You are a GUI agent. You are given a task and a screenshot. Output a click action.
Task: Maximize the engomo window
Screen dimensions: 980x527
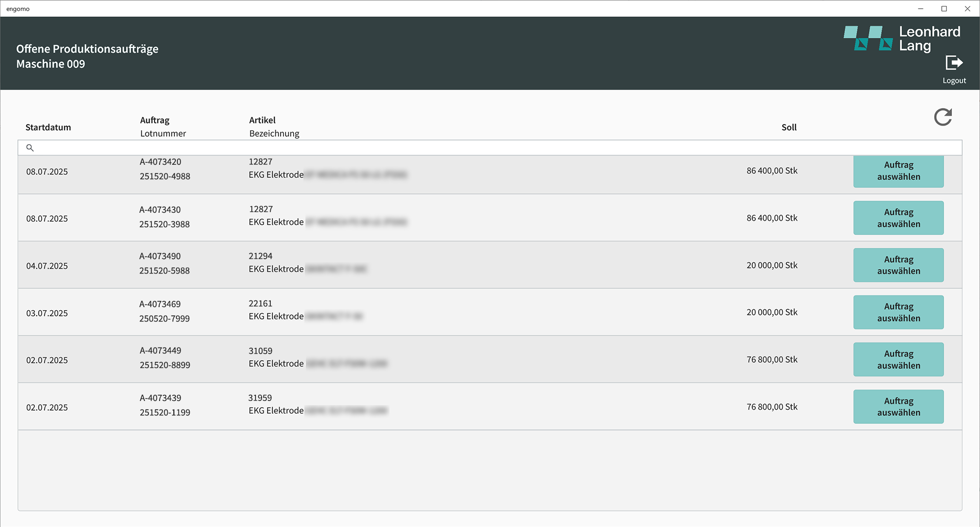click(x=944, y=9)
